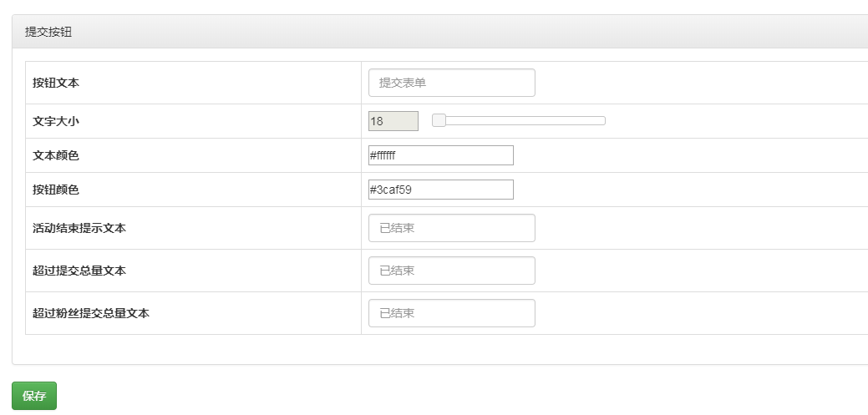Viewport: 868px width, 415px height.
Task: Click the font size slider track
Action: pyautogui.click(x=520, y=120)
